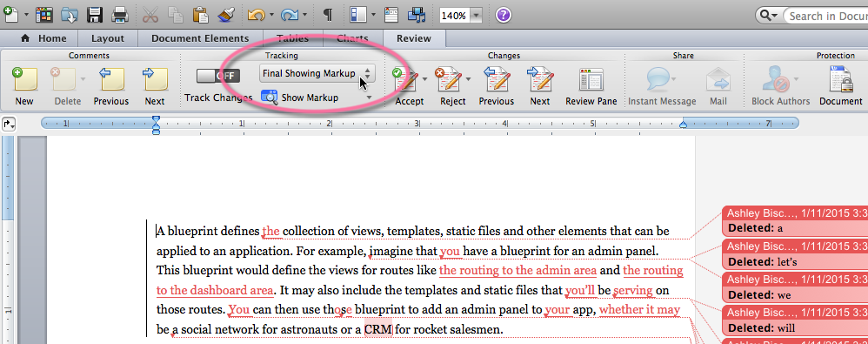Screen dimensions: 868x344
Task: Open the new document options arrow
Action: pyautogui.click(x=27, y=16)
